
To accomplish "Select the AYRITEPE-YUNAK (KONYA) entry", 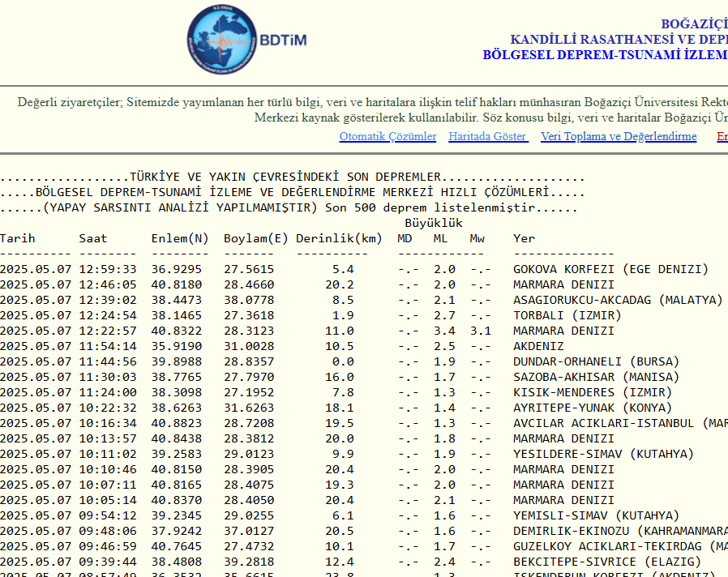I will [593, 408].
